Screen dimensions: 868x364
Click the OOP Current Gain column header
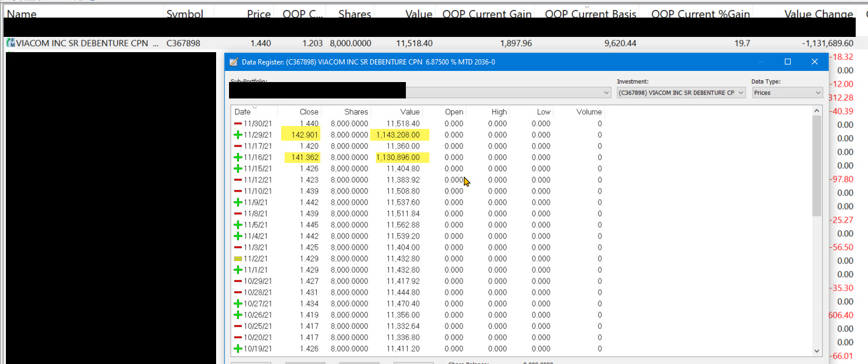tap(487, 13)
